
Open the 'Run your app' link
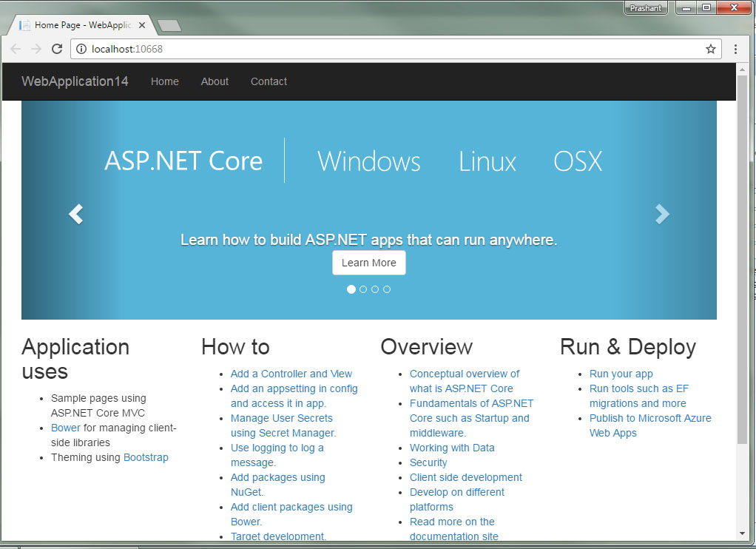(621, 374)
